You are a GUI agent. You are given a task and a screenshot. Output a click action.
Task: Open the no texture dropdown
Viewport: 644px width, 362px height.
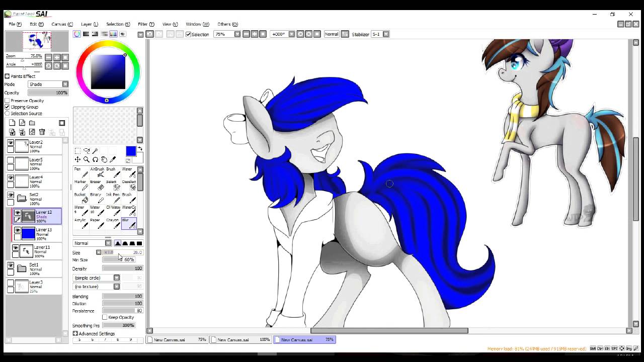coord(97,287)
